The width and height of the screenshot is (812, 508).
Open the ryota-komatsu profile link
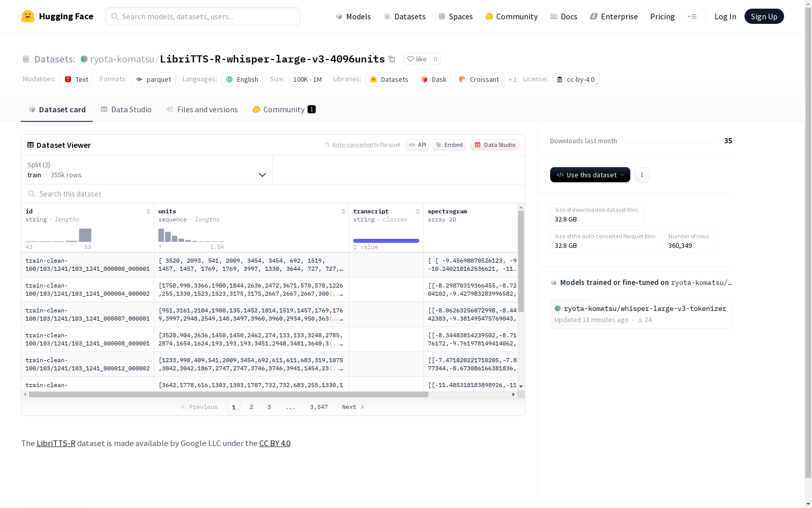122,59
